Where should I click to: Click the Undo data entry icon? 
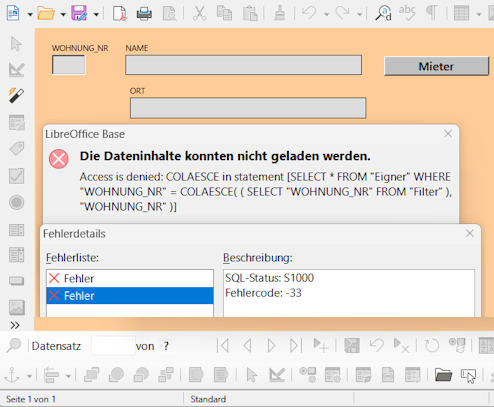pyautogui.click(x=376, y=345)
